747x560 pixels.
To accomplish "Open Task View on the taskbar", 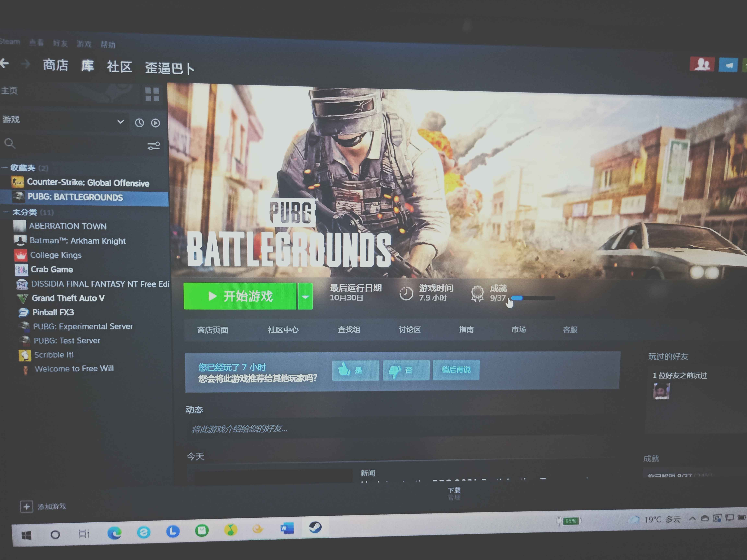I will click(84, 534).
